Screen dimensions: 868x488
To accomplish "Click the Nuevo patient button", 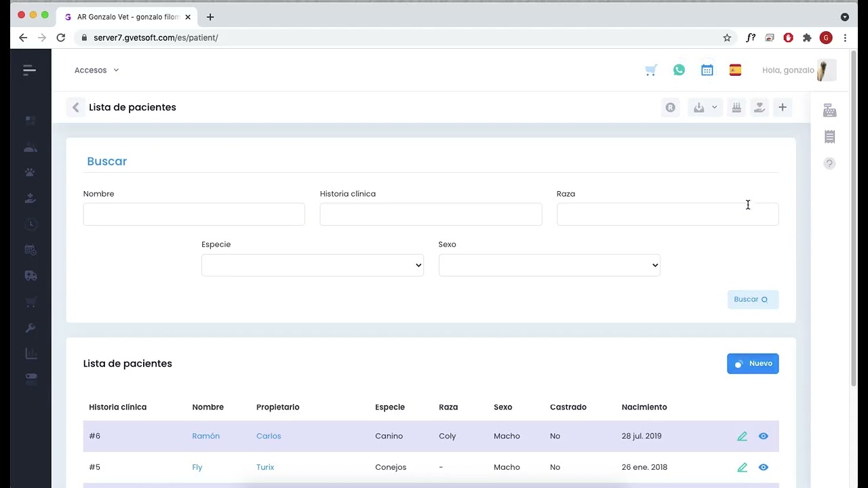I will (x=753, y=363).
